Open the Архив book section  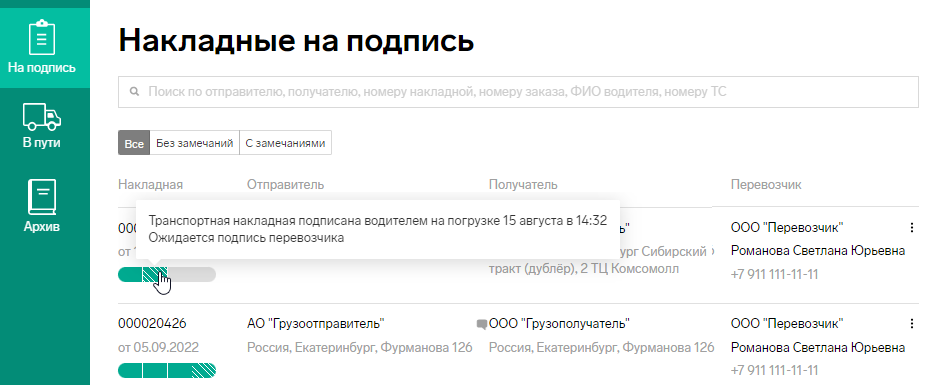[x=42, y=206]
